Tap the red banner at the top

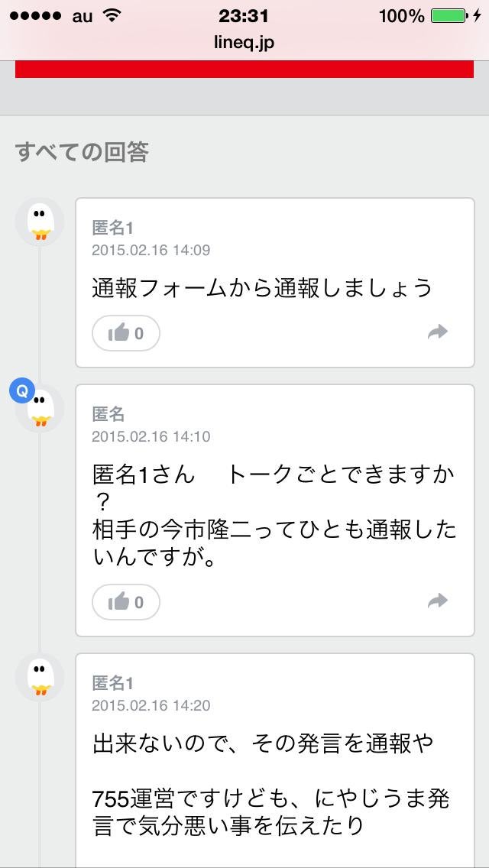point(244,73)
